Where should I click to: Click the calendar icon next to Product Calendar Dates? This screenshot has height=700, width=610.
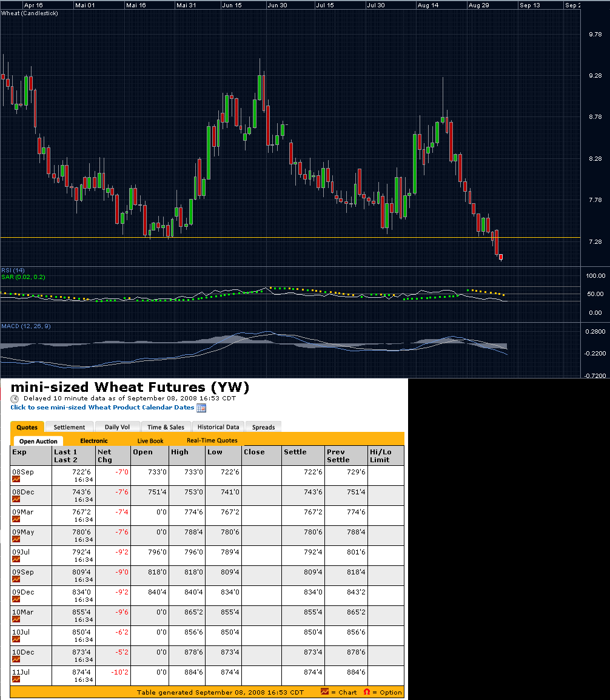201,408
